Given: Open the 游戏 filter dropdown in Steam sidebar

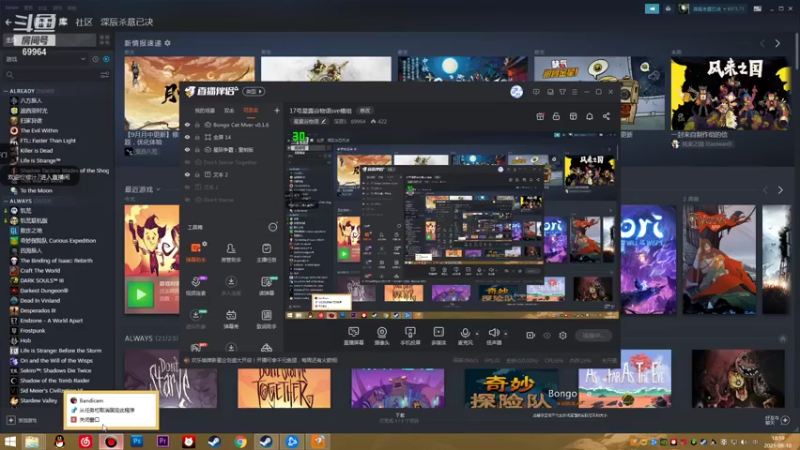Looking at the screenshot, I should tap(46, 59).
